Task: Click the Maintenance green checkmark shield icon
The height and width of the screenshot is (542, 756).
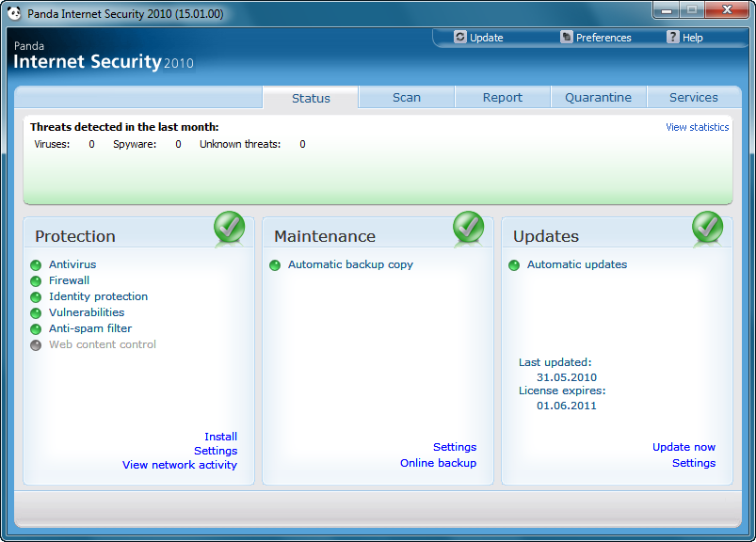Action: [x=468, y=228]
